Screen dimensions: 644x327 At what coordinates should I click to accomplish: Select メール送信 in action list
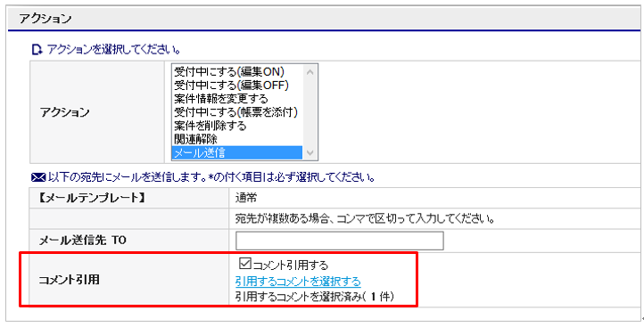point(237,153)
